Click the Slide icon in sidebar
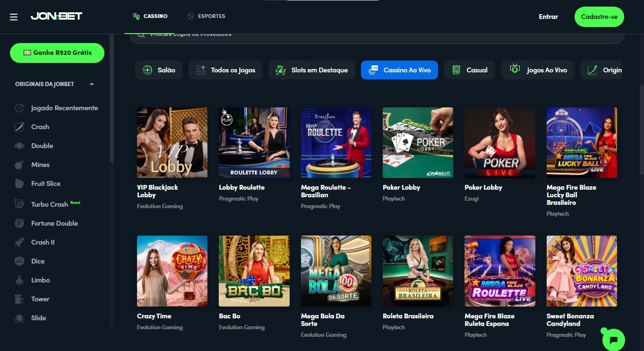The height and width of the screenshot is (351, 644). click(19, 318)
